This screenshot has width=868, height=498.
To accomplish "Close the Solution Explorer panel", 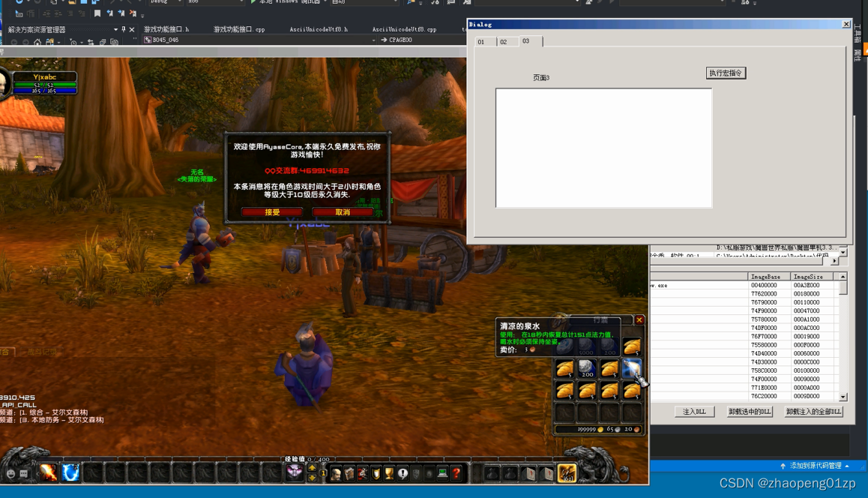I will 132,29.
